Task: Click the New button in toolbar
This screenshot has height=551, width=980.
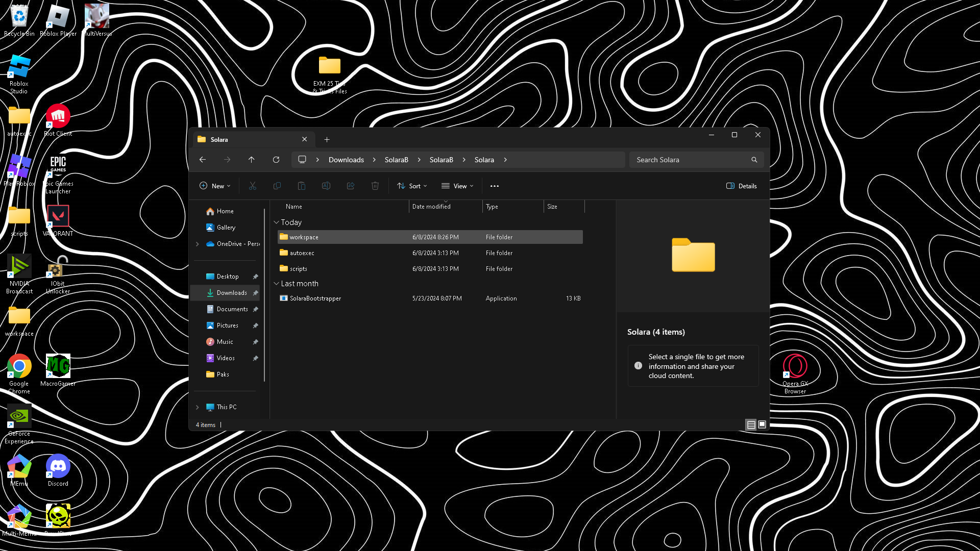Action: click(x=215, y=186)
